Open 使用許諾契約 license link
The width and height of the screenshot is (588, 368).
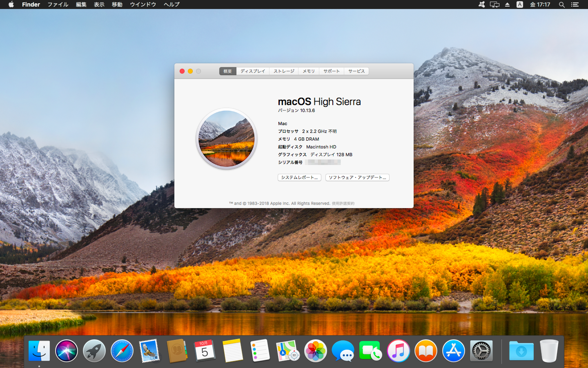[x=343, y=203]
